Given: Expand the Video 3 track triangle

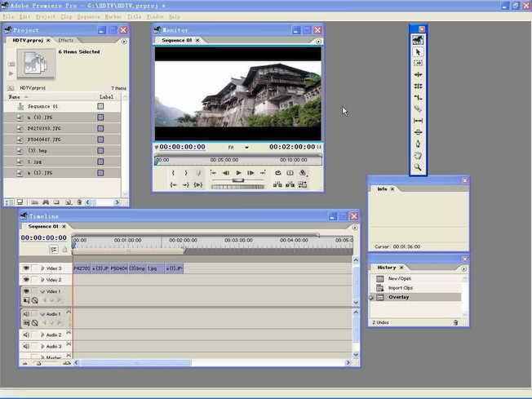Looking at the screenshot, I should [42, 268].
